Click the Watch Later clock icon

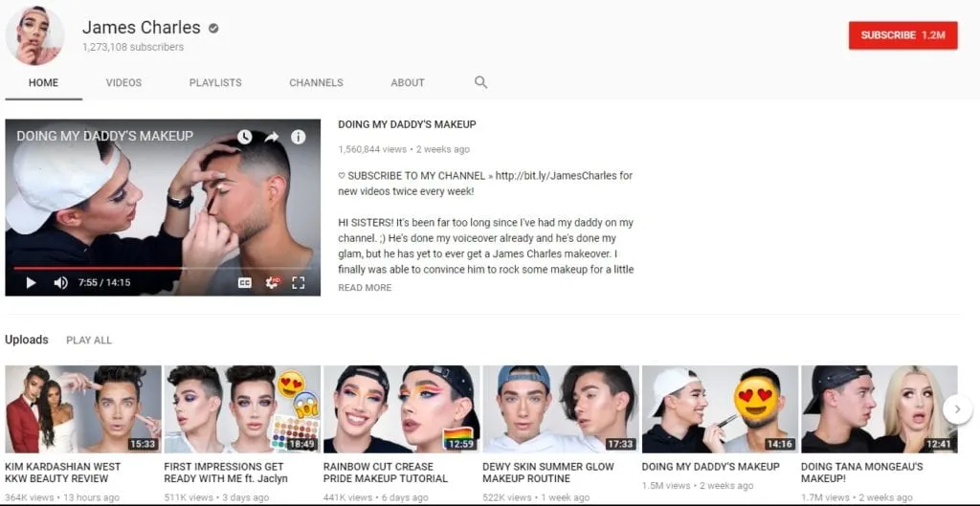pyautogui.click(x=245, y=137)
